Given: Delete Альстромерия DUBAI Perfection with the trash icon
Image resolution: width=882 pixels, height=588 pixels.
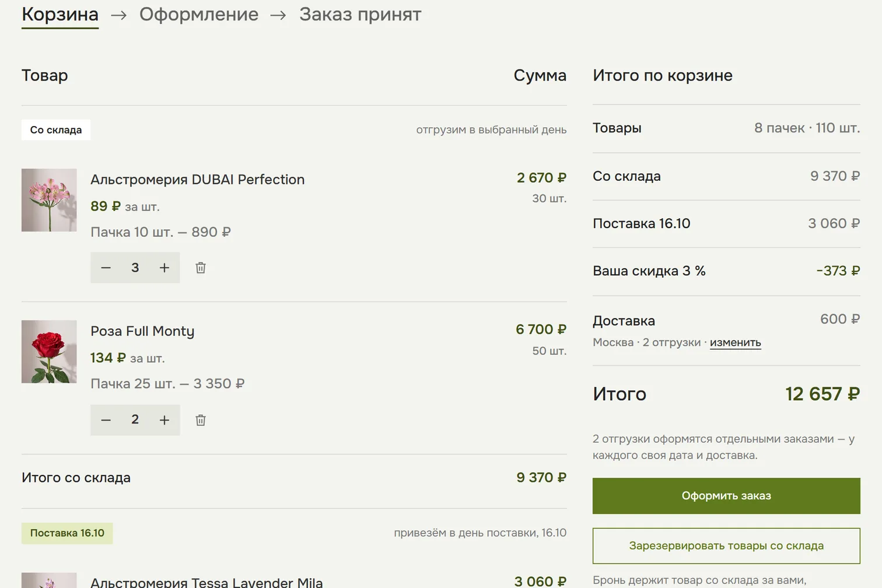Looking at the screenshot, I should point(201,268).
